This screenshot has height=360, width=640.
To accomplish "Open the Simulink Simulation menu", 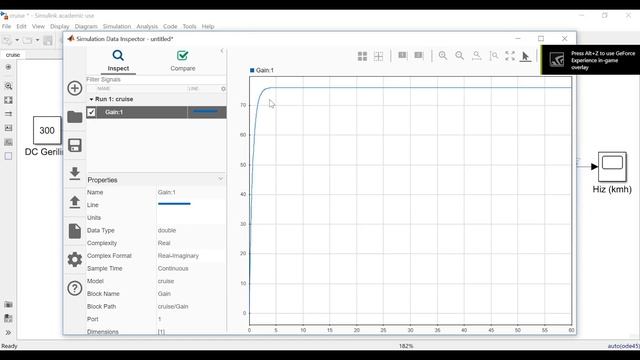I will 117,26.
